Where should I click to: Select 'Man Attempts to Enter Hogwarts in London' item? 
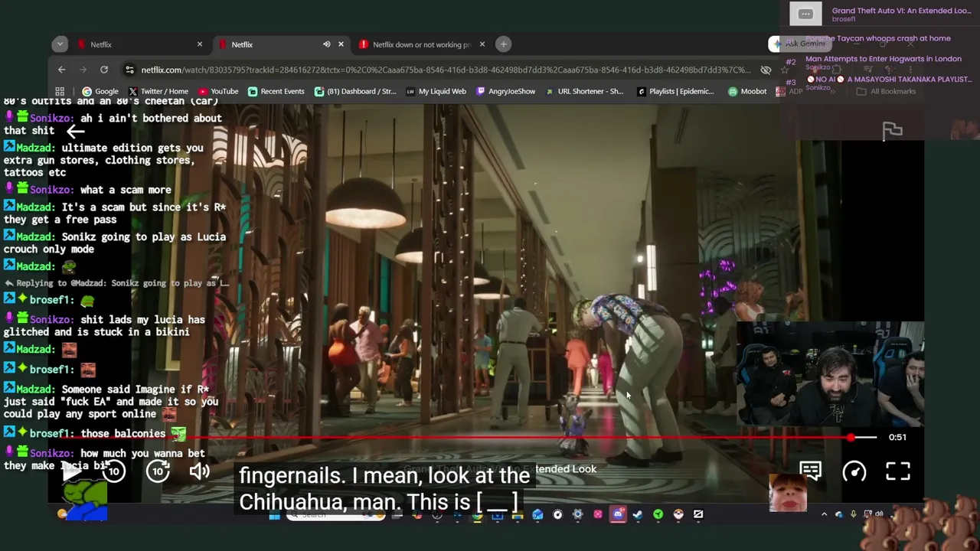883,59
